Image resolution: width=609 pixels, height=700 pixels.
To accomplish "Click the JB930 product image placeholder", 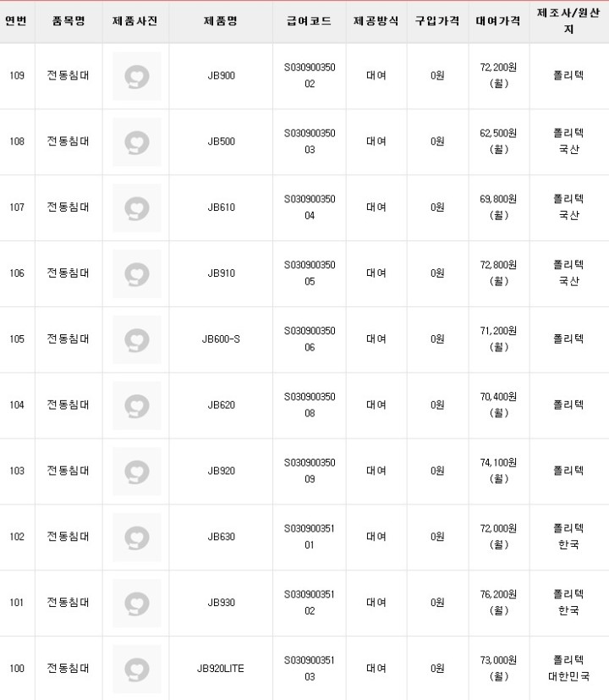I will pos(136,603).
